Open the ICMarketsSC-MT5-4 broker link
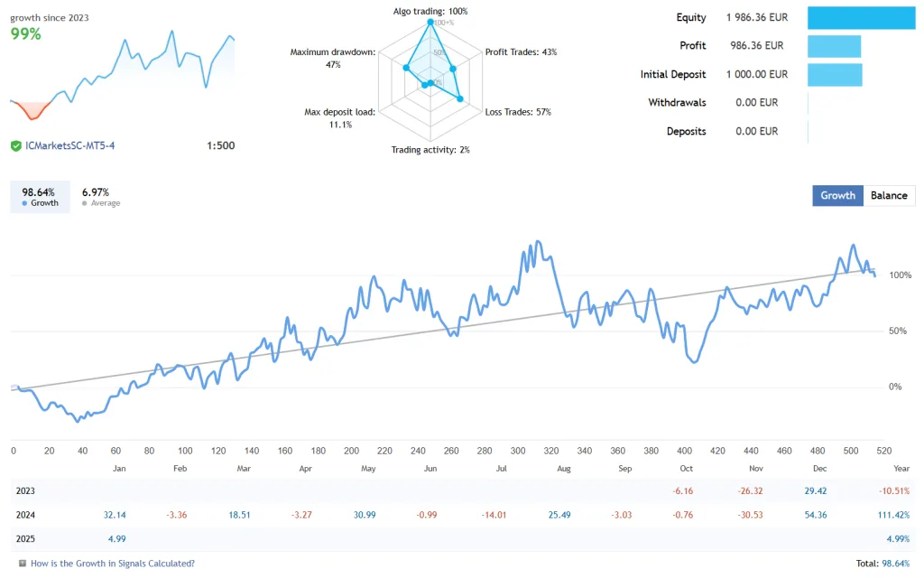This screenshot has height=578, width=924. 70,144
